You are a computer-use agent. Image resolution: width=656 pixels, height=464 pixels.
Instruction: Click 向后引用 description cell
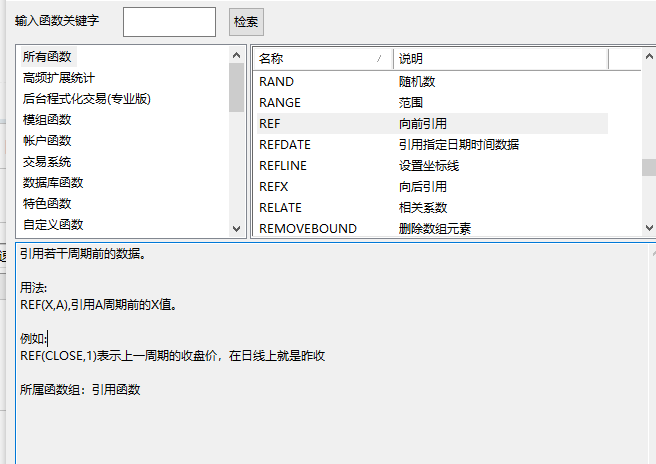[423, 186]
